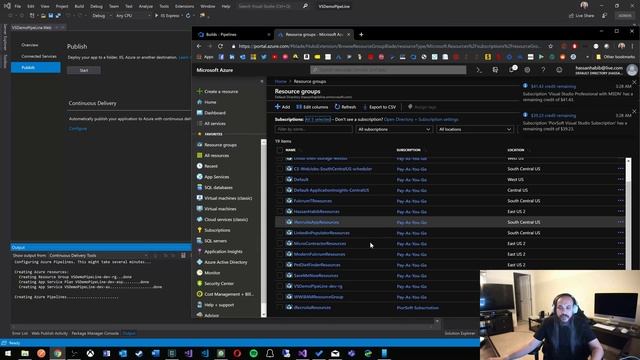
Task: Check the MicroContractorResources row checkbox
Action: 280,243
